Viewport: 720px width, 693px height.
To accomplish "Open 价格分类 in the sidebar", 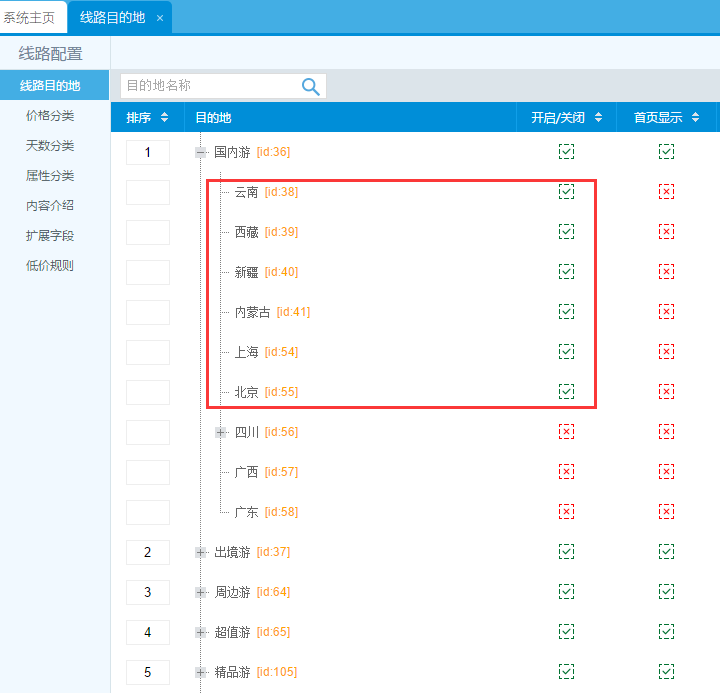I will (x=50, y=116).
